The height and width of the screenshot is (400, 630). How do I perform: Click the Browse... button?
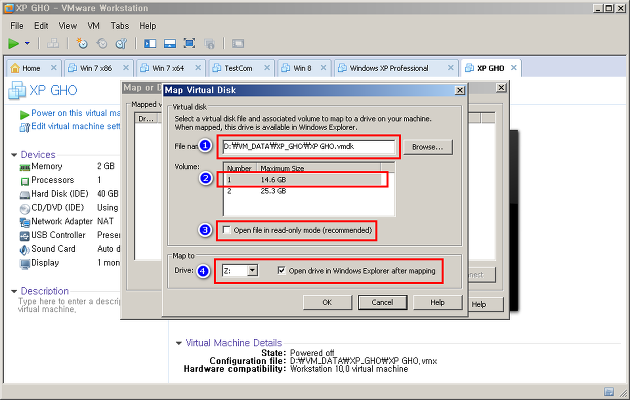click(428, 147)
